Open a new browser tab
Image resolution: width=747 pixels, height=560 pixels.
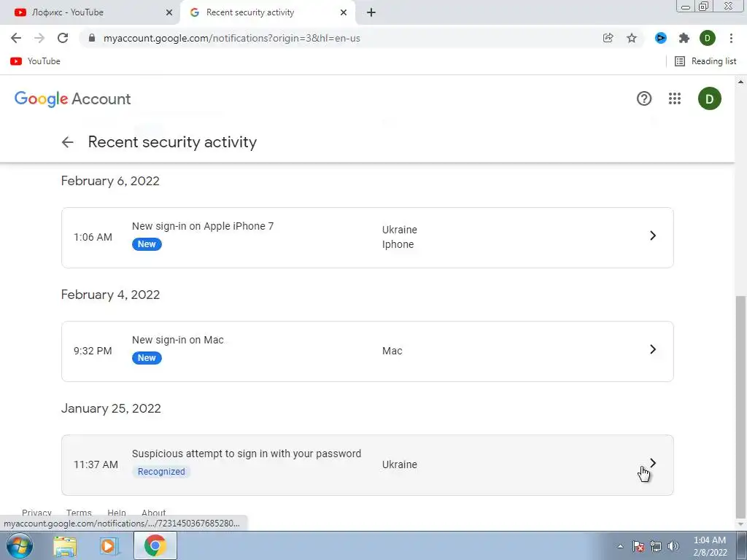371,13
